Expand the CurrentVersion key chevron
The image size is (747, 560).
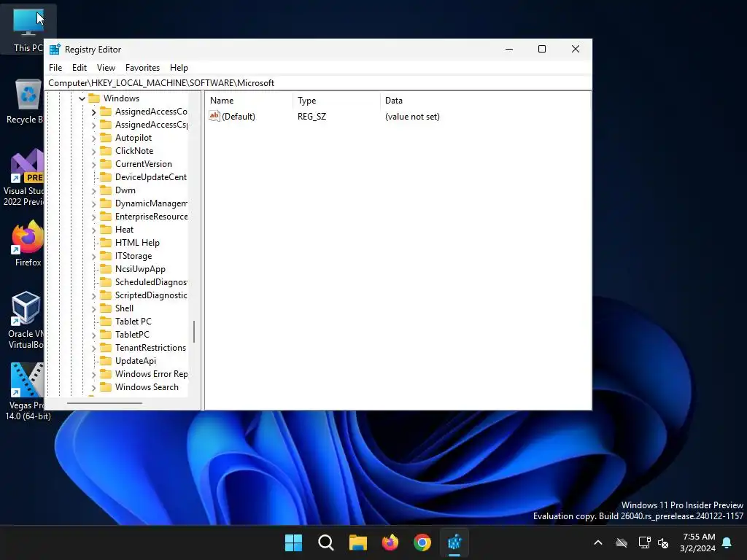93,164
